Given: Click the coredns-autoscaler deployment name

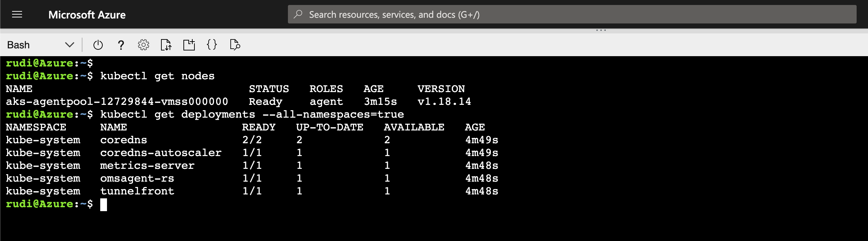Looking at the screenshot, I should coord(161,153).
